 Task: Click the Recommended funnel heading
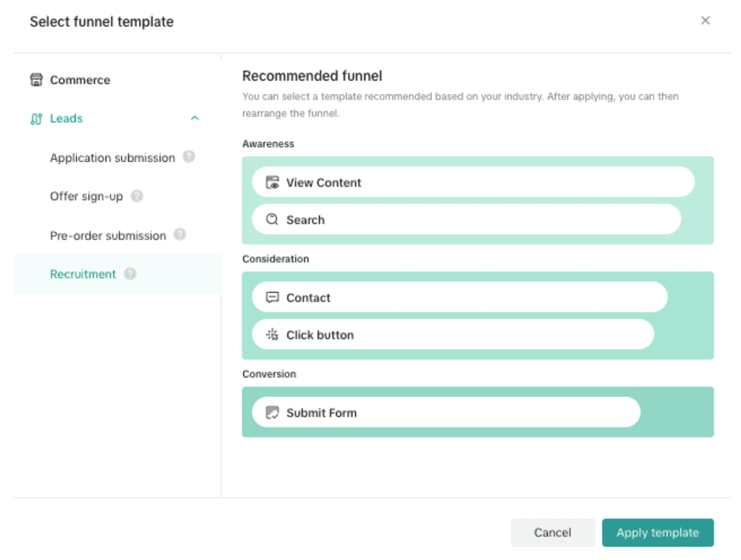tap(313, 76)
